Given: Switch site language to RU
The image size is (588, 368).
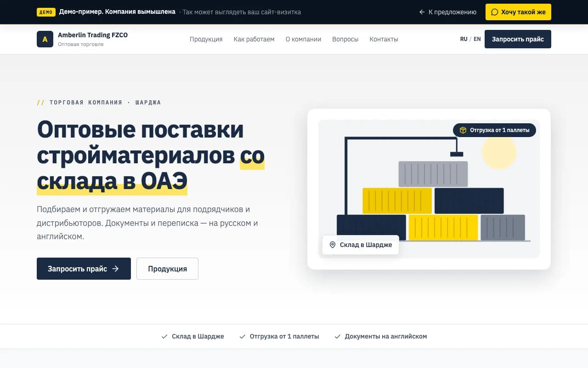Looking at the screenshot, I should [464, 39].
